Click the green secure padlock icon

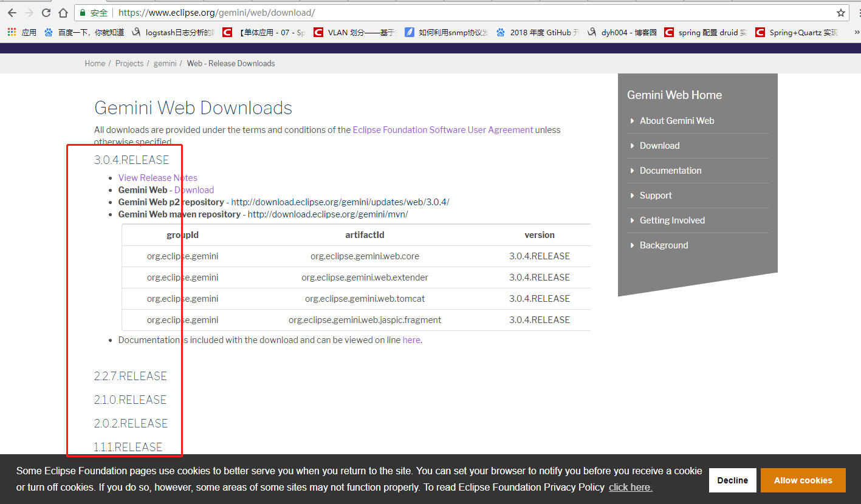point(83,13)
